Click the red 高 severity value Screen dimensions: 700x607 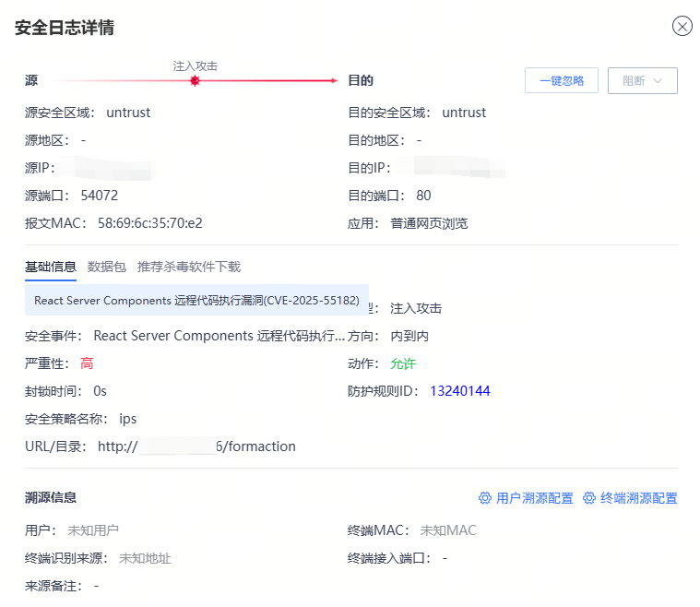tap(87, 363)
